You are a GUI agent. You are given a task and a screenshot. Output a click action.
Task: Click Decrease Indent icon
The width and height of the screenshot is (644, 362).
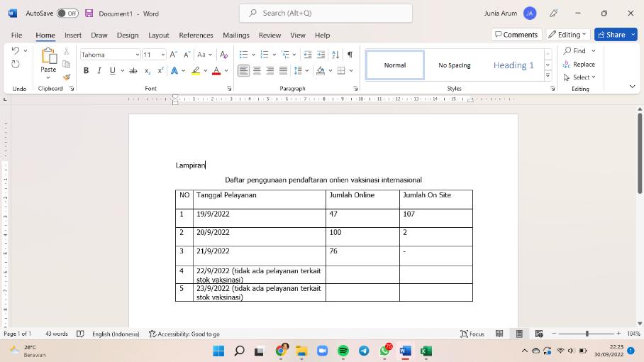click(307, 55)
